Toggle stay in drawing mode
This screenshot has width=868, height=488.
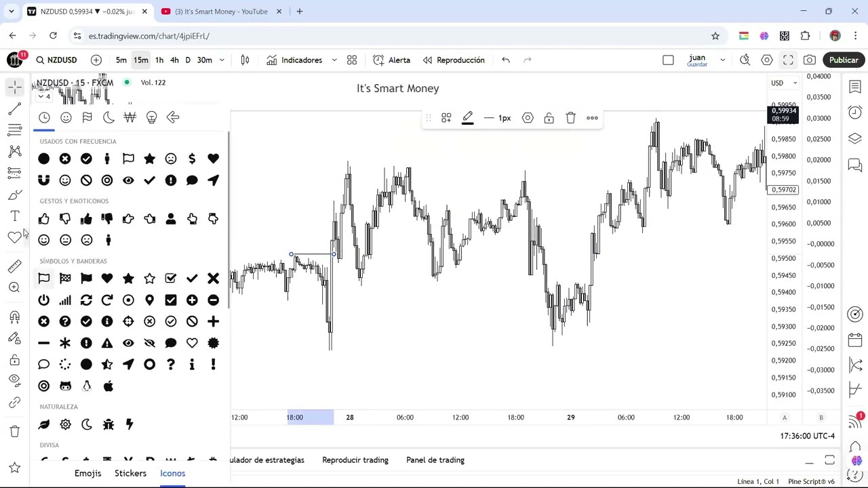point(14,338)
